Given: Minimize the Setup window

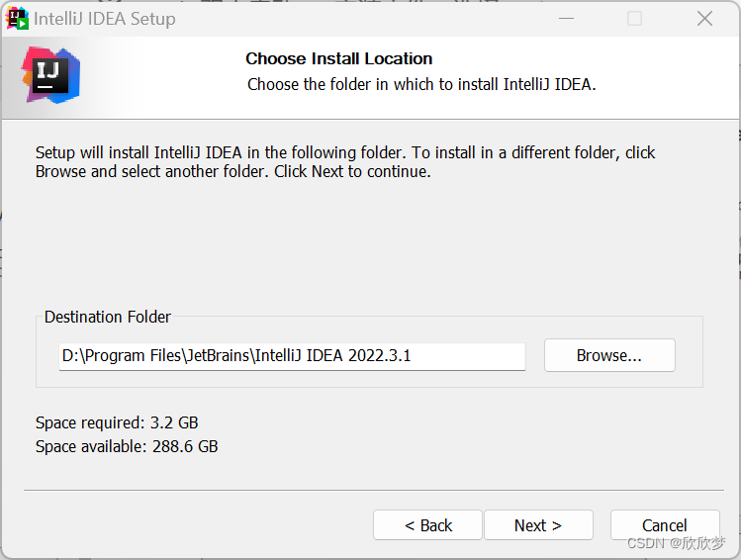Looking at the screenshot, I should click(566, 19).
